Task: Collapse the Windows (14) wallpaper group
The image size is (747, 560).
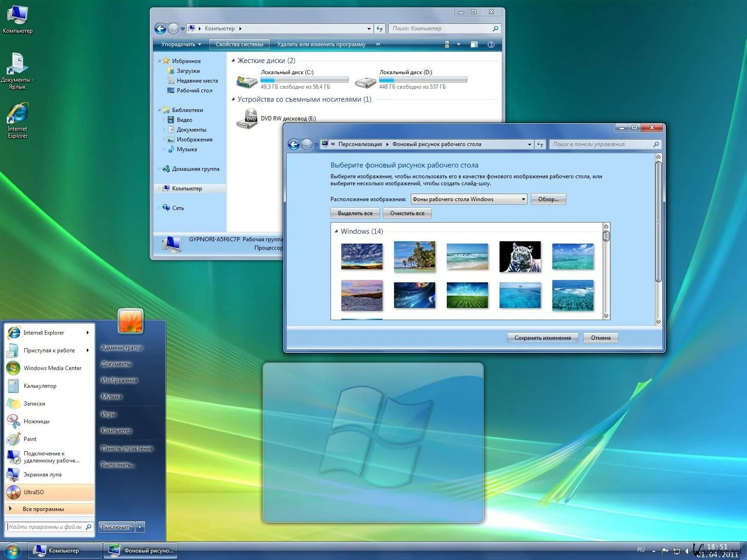Action: pyautogui.click(x=336, y=231)
